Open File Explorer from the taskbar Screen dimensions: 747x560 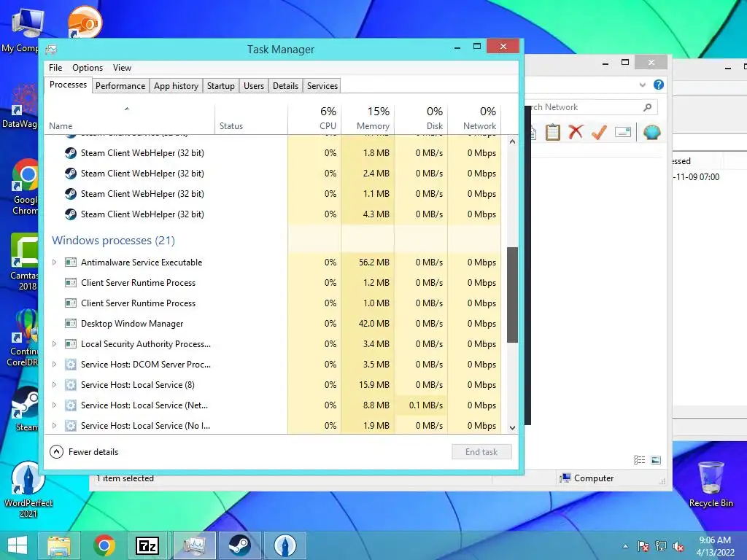[58, 545]
